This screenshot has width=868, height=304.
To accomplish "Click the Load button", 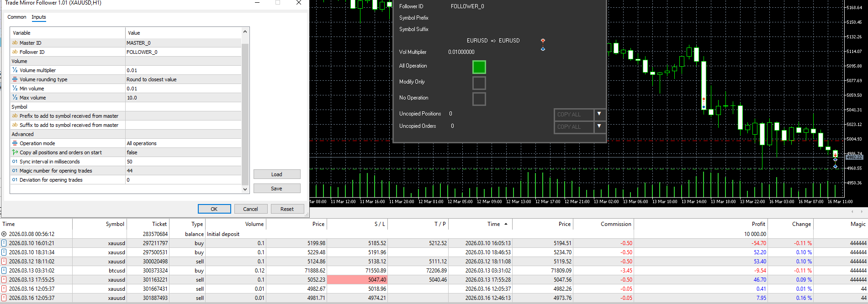I will click(x=276, y=174).
